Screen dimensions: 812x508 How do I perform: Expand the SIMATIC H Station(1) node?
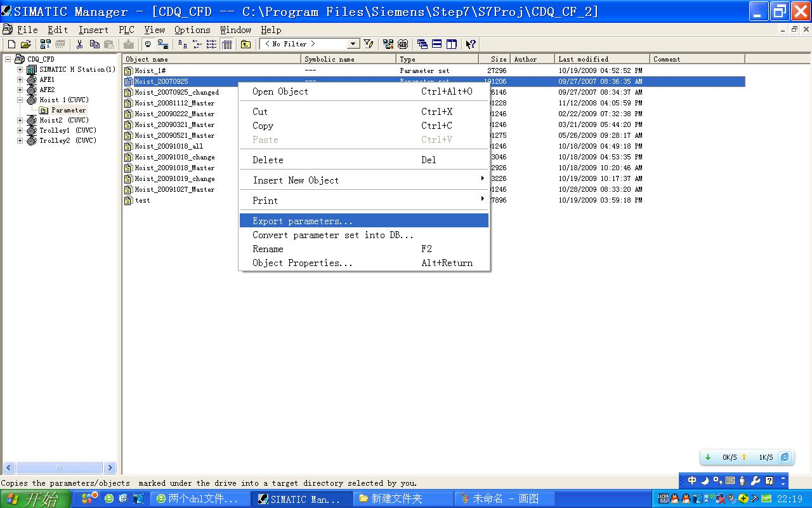click(x=20, y=69)
